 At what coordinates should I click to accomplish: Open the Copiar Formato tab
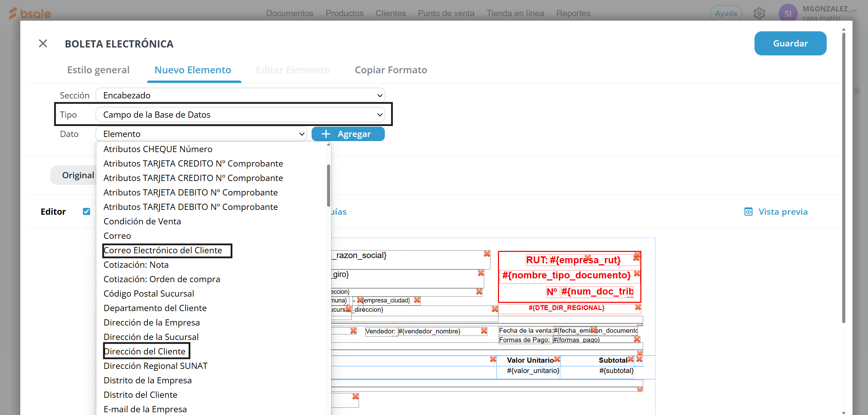pos(391,70)
